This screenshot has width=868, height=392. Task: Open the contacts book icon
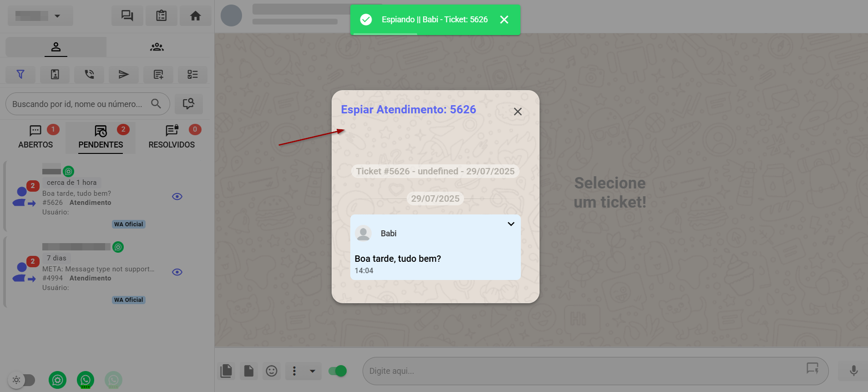pyautogui.click(x=55, y=75)
